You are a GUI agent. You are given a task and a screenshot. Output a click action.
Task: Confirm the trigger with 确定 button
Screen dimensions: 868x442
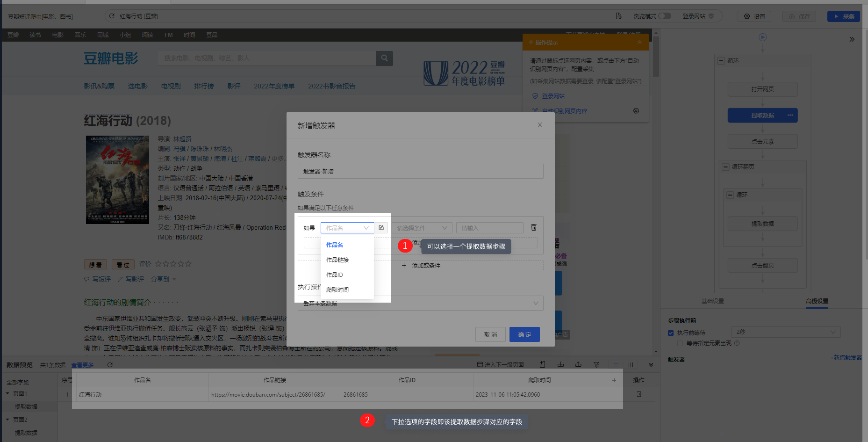(x=524, y=334)
